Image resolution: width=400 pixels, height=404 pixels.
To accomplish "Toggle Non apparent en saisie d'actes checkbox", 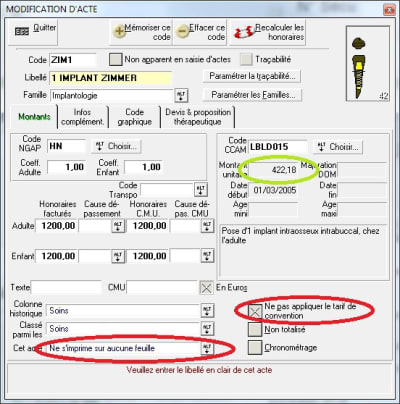I will click(116, 60).
